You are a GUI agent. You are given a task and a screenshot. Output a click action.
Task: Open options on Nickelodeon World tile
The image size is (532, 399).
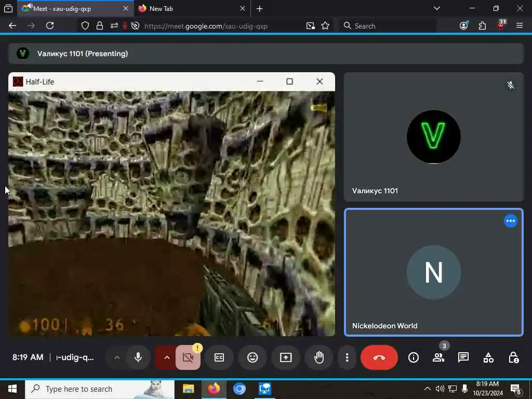point(510,221)
